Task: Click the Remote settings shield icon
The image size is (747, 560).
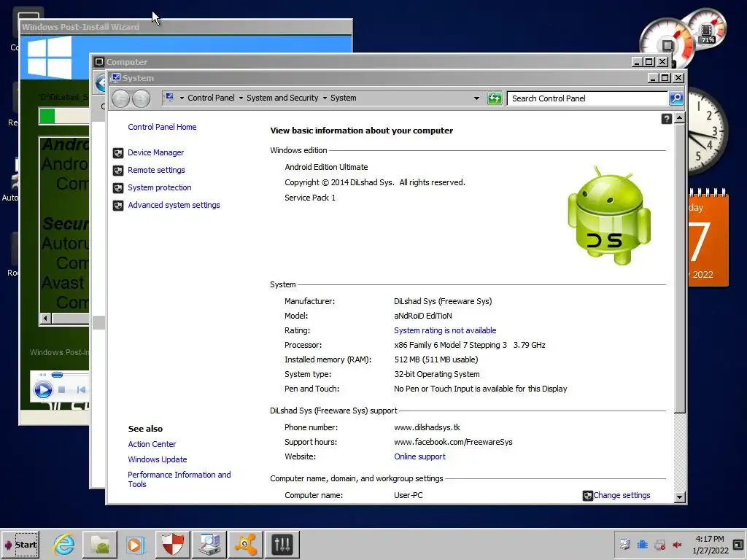Action: [x=118, y=171]
